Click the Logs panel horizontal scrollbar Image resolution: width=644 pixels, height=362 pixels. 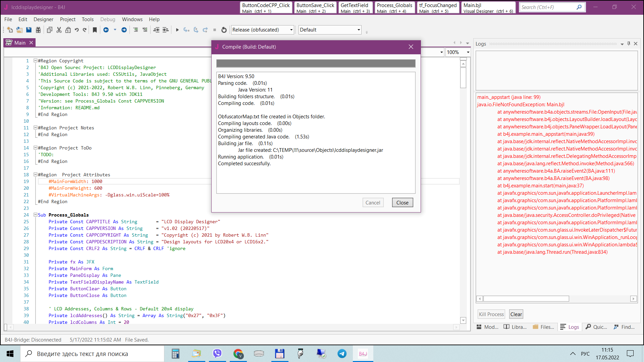[x=526, y=299]
